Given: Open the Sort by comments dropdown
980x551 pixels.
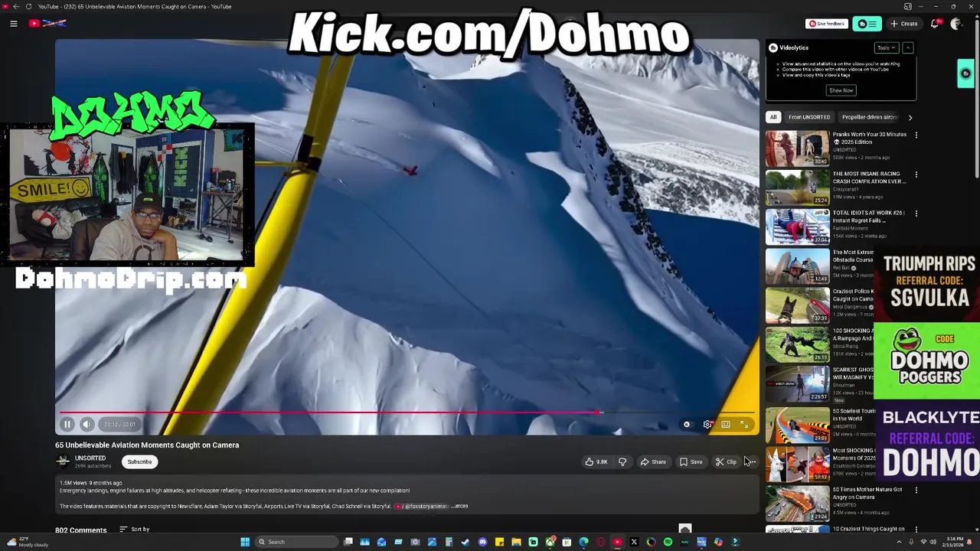Looking at the screenshot, I should (135, 529).
